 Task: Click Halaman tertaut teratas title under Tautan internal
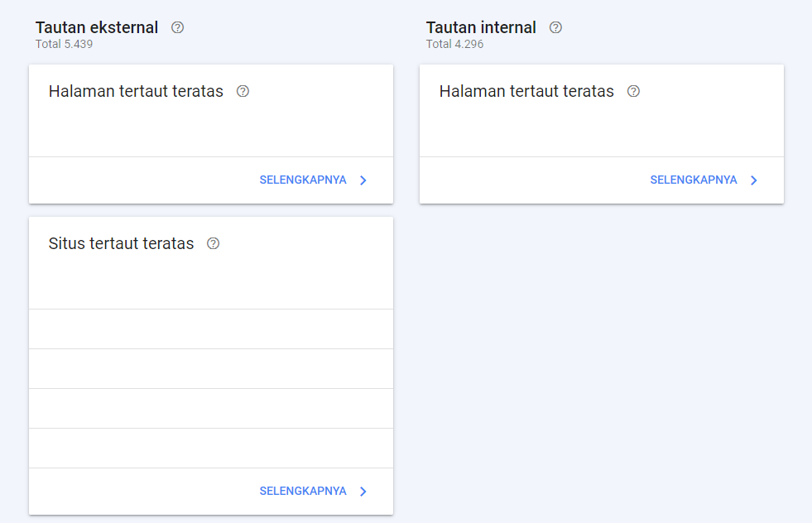(526, 91)
